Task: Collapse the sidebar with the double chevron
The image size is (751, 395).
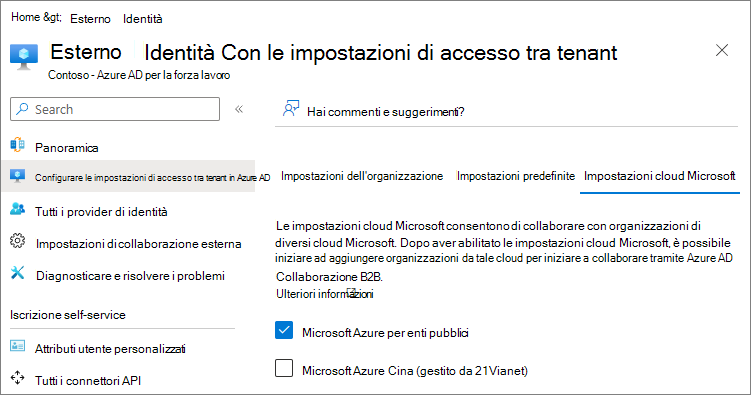Action: point(239,109)
